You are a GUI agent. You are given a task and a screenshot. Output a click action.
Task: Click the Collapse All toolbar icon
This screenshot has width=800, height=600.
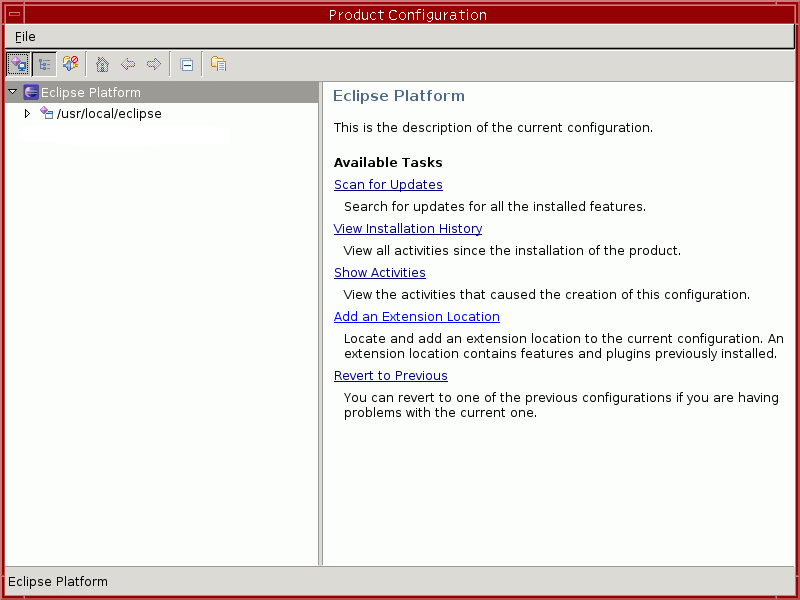186,64
